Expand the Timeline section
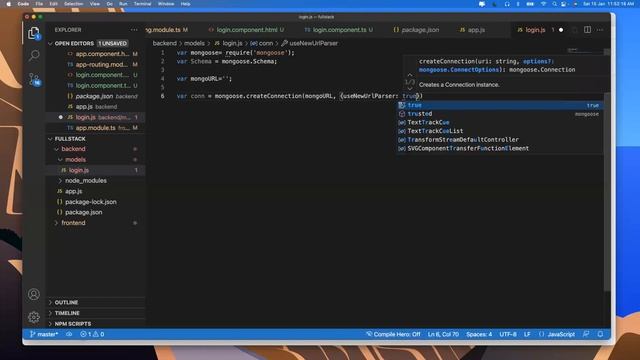The height and width of the screenshot is (360, 640). (96, 313)
